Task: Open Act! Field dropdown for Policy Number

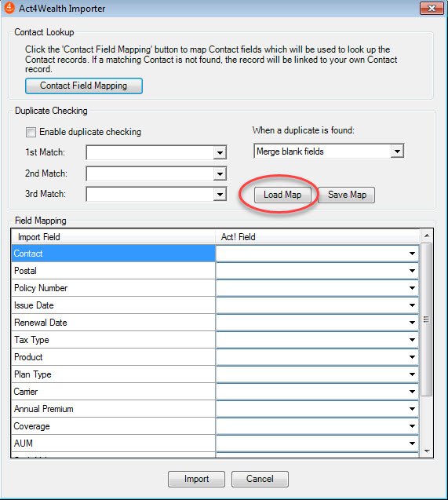Action: pyautogui.click(x=412, y=288)
